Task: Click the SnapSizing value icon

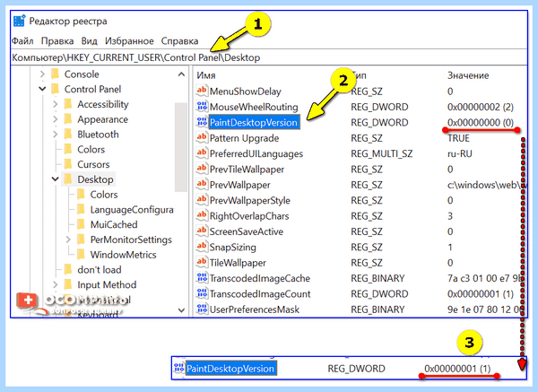Action: coord(202,247)
